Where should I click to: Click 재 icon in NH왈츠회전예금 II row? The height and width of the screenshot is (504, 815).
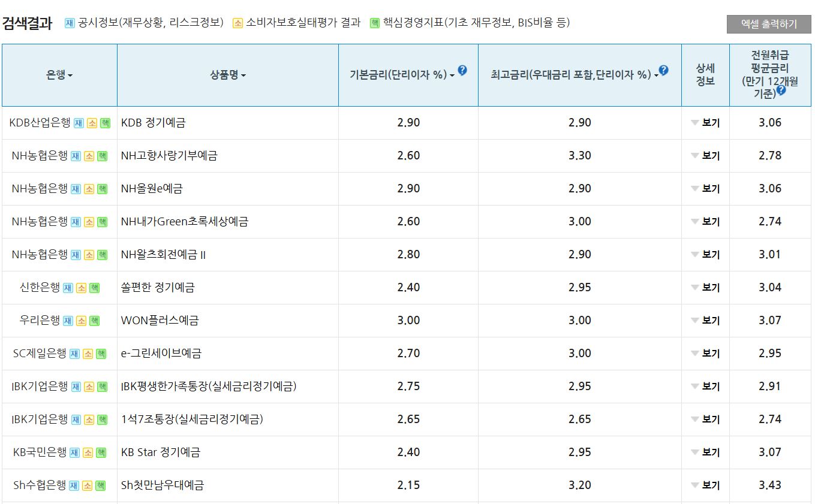(x=76, y=255)
